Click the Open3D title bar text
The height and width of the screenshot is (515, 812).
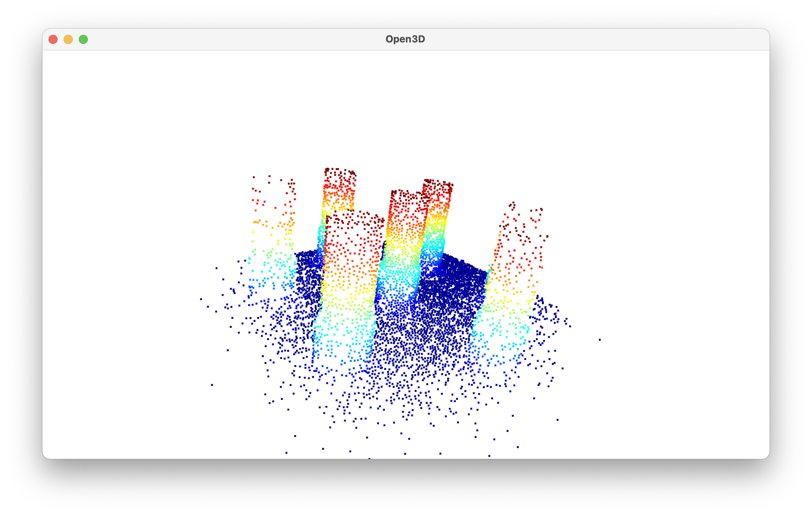point(406,39)
